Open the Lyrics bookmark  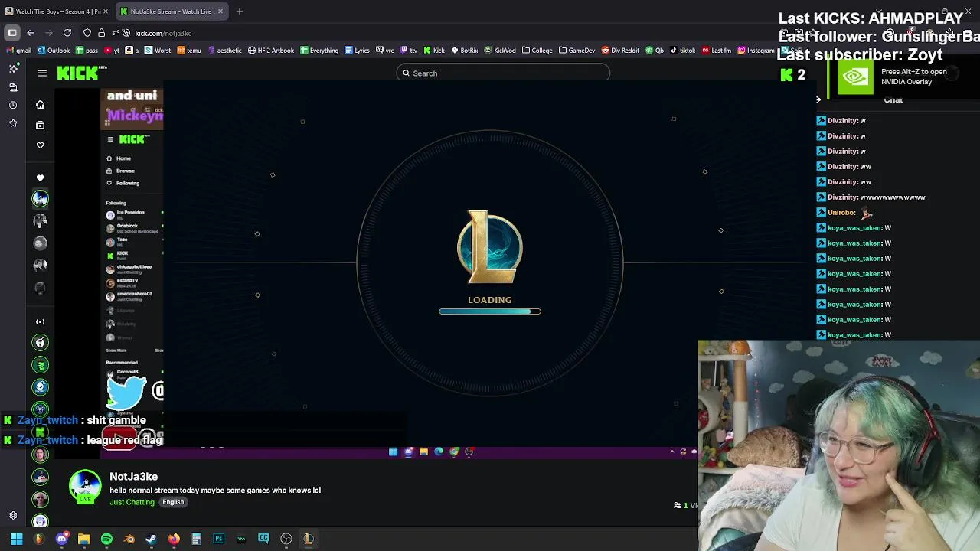click(358, 51)
